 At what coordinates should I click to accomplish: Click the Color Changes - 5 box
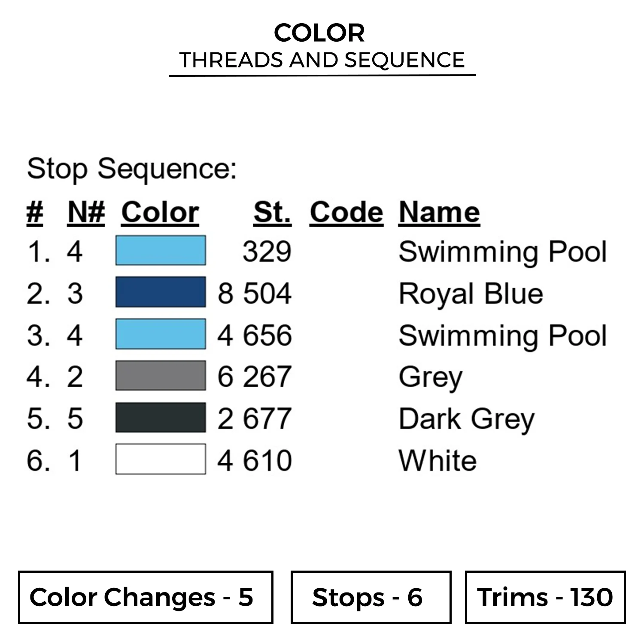(146, 597)
